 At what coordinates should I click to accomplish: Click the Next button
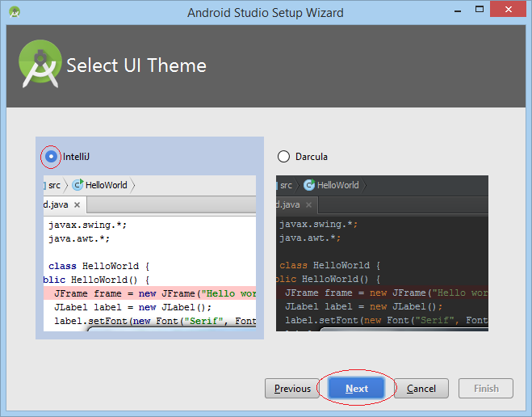(356, 388)
